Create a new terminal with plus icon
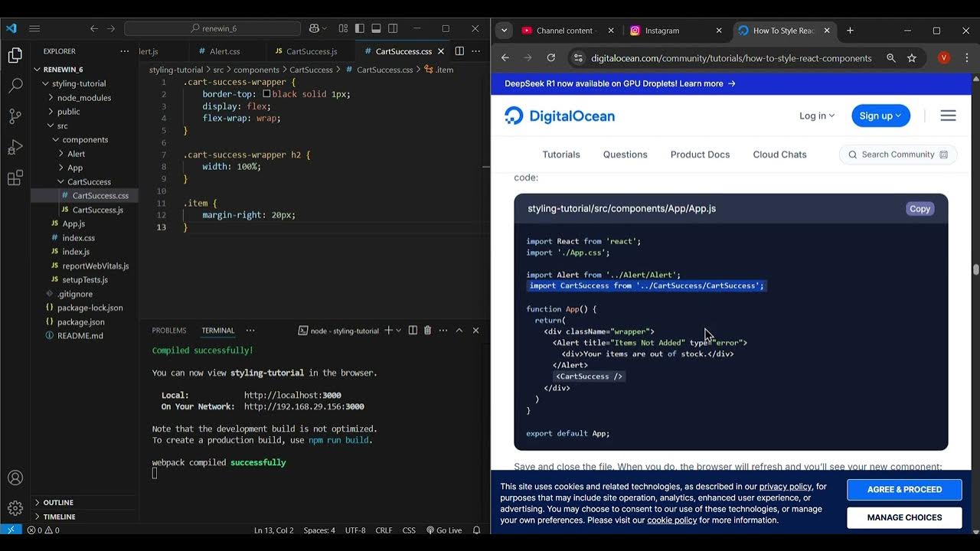 point(388,331)
